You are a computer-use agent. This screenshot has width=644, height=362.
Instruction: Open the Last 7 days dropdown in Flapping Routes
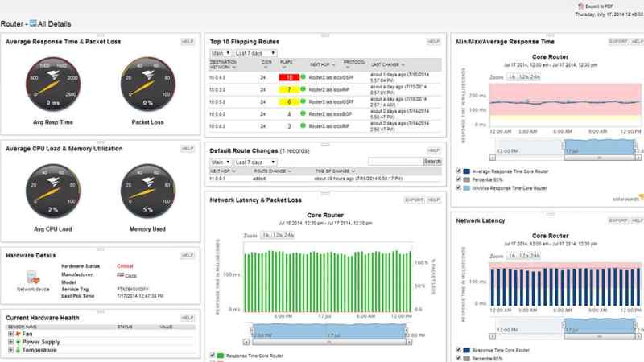[x=255, y=53]
